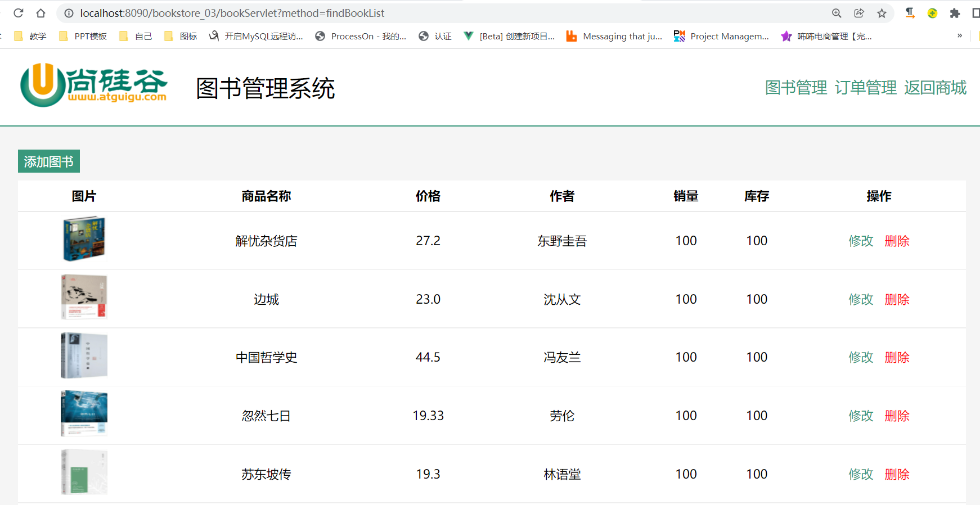
Task: Open the 喵喵电商管理 bookmark
Action: pyautogui.click(x=826, y=36)
